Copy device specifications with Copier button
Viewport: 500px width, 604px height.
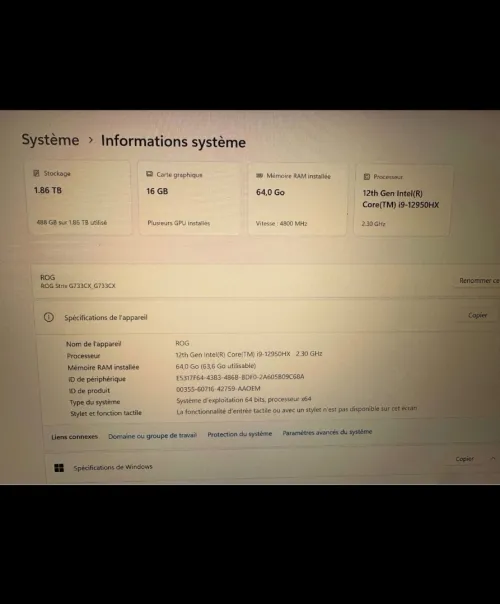coord(478,315)
